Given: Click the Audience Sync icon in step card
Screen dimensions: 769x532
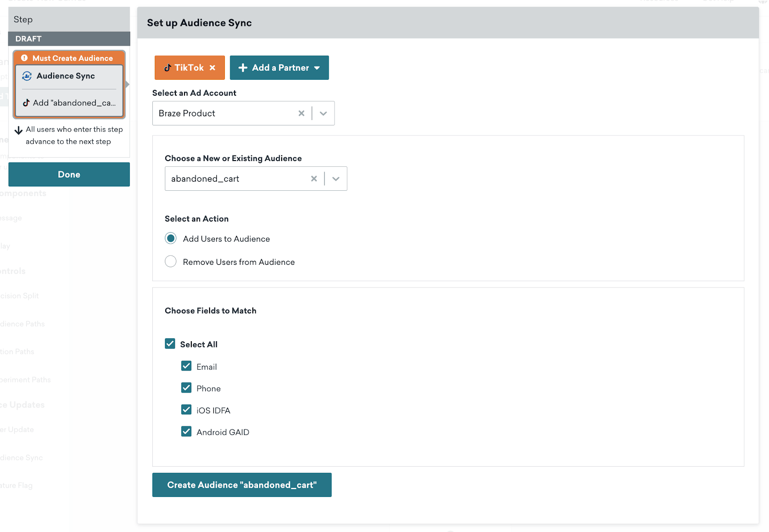Looking at the screenshot, I should pos(27,76).
